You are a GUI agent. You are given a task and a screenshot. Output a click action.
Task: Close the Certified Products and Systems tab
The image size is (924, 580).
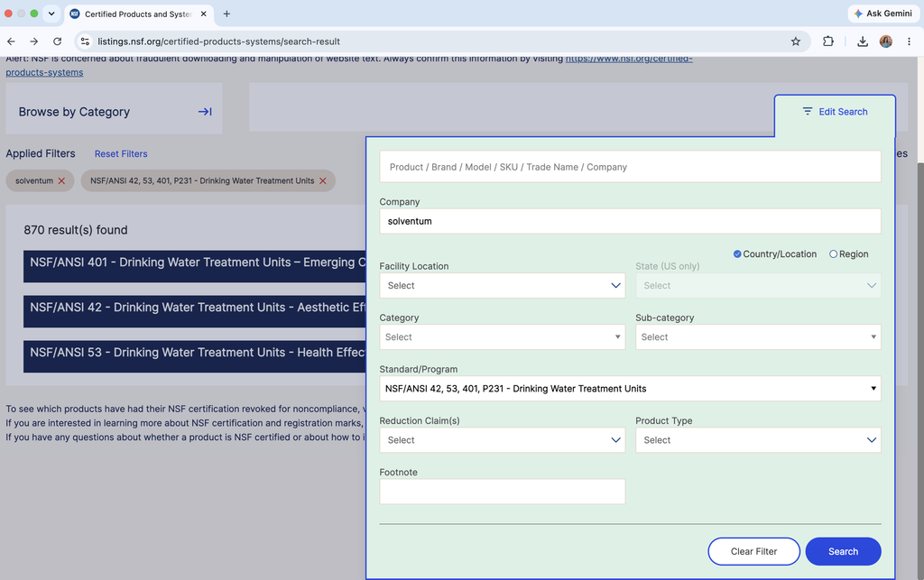(x=203, y=14)
